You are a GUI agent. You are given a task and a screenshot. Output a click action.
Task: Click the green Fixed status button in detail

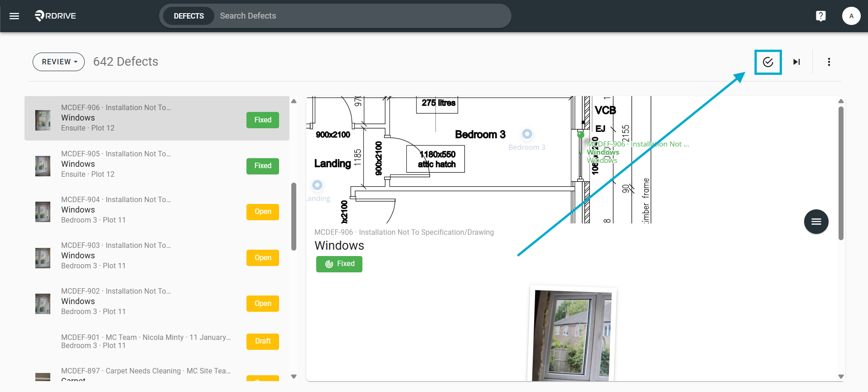pos(339,264)
